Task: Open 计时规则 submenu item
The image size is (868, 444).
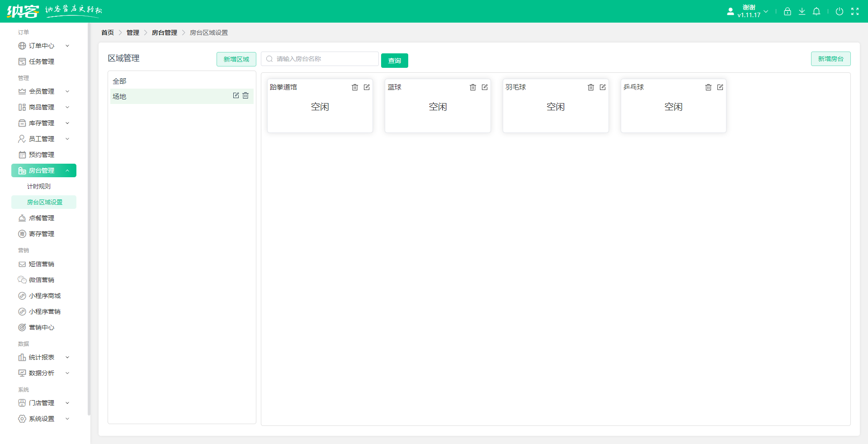Action: point(39,186)
